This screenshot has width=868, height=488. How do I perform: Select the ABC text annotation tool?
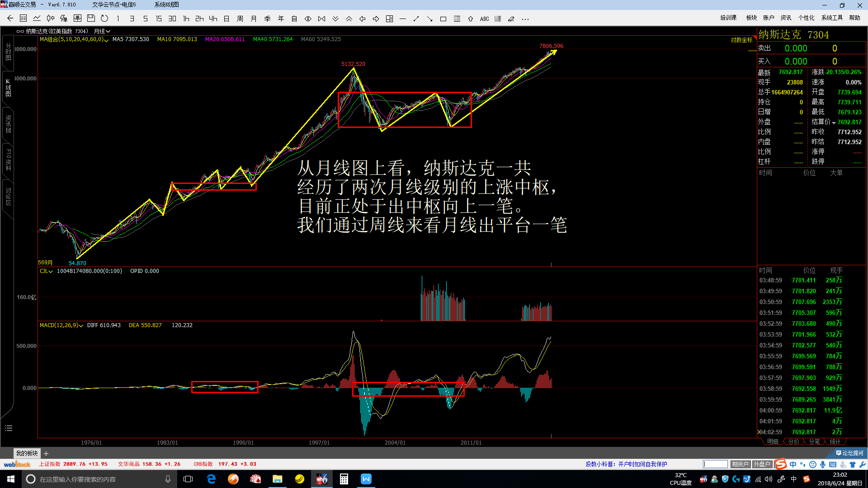(484, 19)
